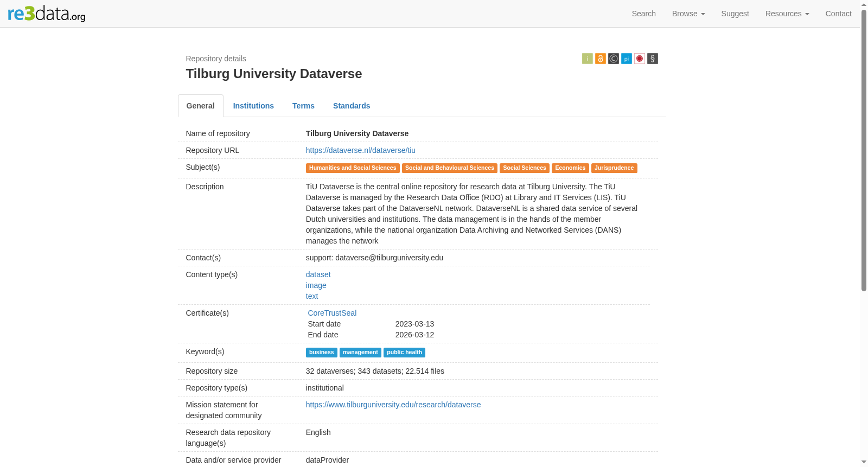The width and height of the screenshot is (868, 467).
Task: Open the CoreTrustSeal certificate link
Action: point(332,313)
